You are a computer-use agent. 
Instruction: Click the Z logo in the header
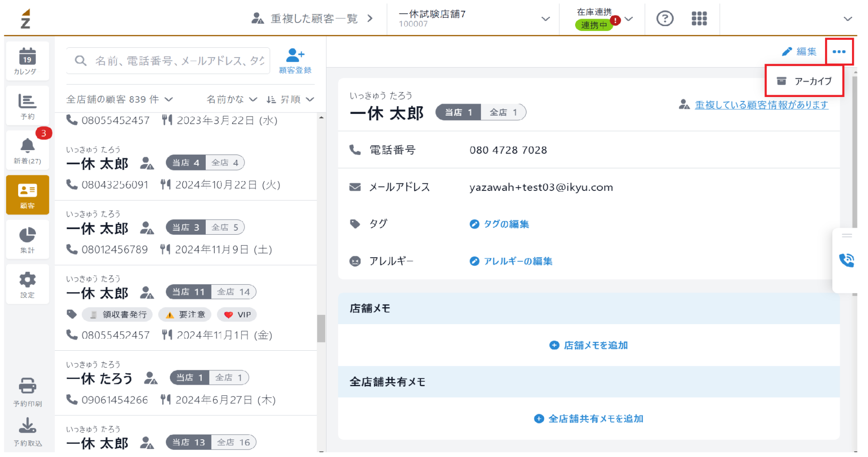(26, 19)
